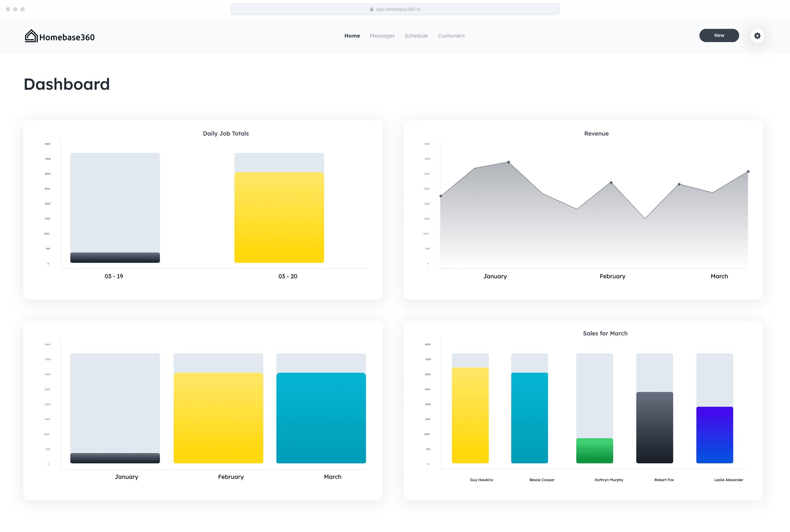Click the dark 03 - 19 bar
790x532 pixels.
[115, 257]
